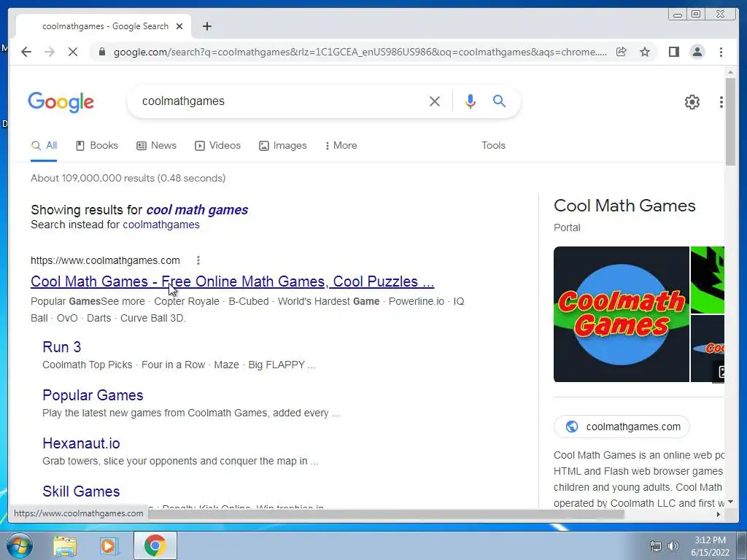Search instead for coolmathgames link
The height and width of the screenshot is (560, 747).
(161, 225)
